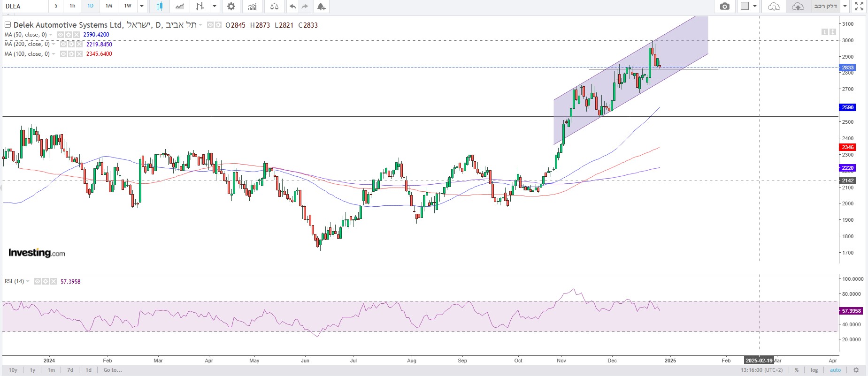
Task: Set time range to 1d
Action: (x=89, y=370)
